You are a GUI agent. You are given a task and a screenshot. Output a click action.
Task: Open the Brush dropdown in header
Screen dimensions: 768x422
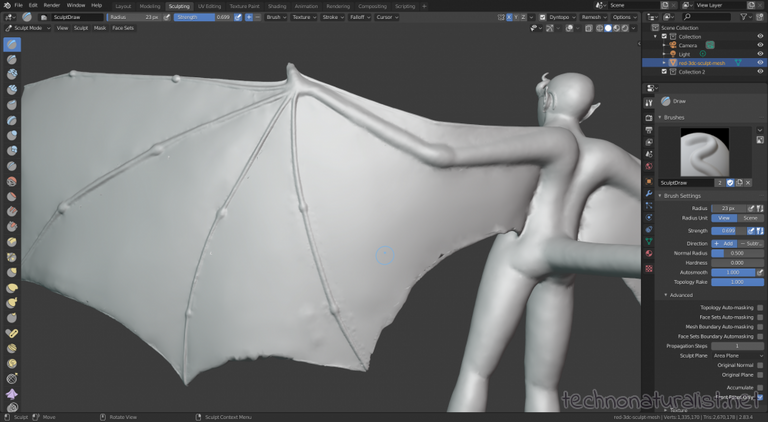[276, 17]
